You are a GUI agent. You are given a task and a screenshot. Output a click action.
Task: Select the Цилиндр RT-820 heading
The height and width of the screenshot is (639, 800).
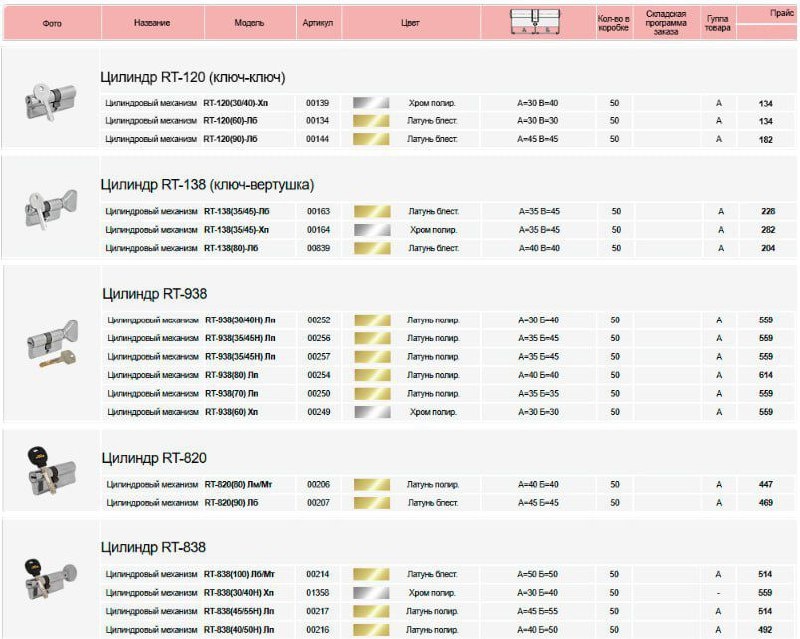coord(154,458)
